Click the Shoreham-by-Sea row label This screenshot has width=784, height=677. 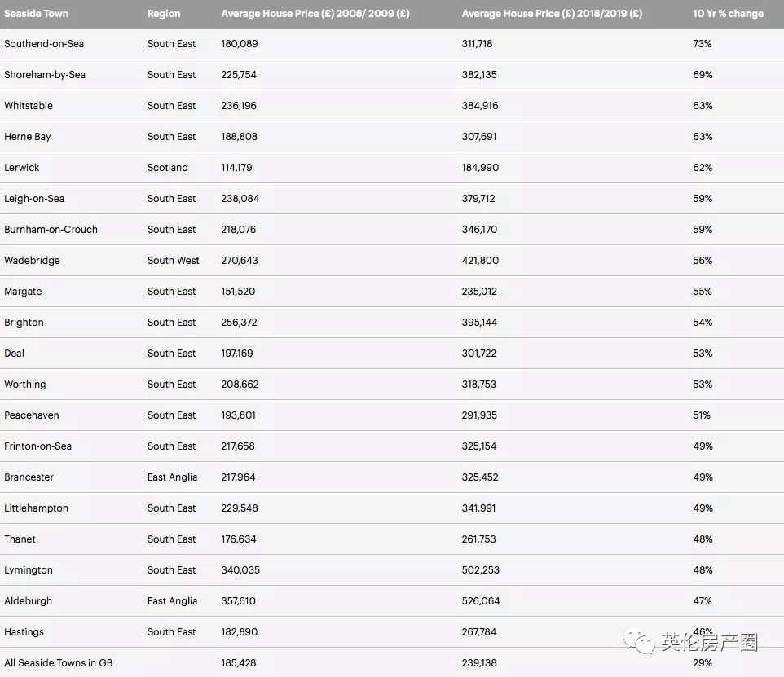pyautogui.click(x=45, y=75)
